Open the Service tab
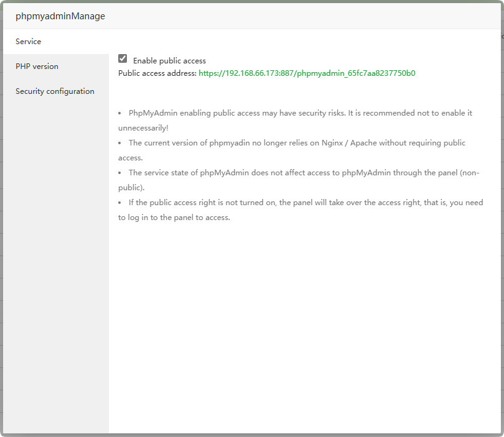Screen dimensions: 504x437 point(56,42)
